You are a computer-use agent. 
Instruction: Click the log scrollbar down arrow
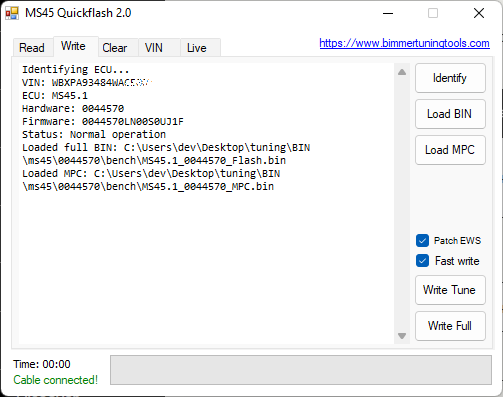click(x=402, y=335)
